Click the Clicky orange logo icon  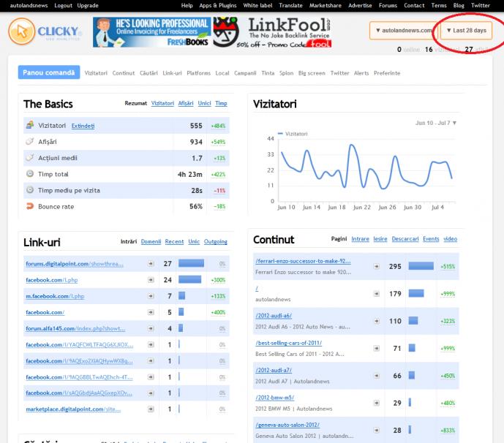(21, 31)
